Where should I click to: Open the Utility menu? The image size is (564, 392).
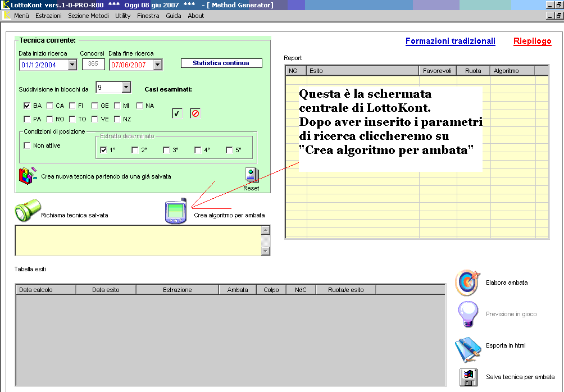[x=123, y=16]
